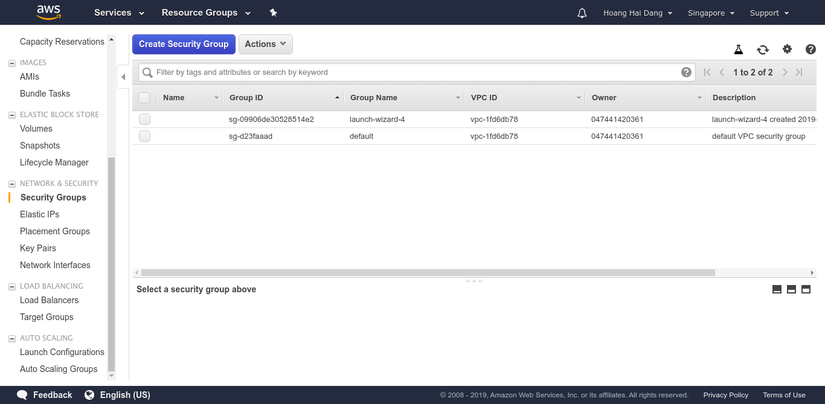Click Create Security Group button
The width and height of the screenshot is (825, 404).
pyautogui.click(x=184, y=44)
